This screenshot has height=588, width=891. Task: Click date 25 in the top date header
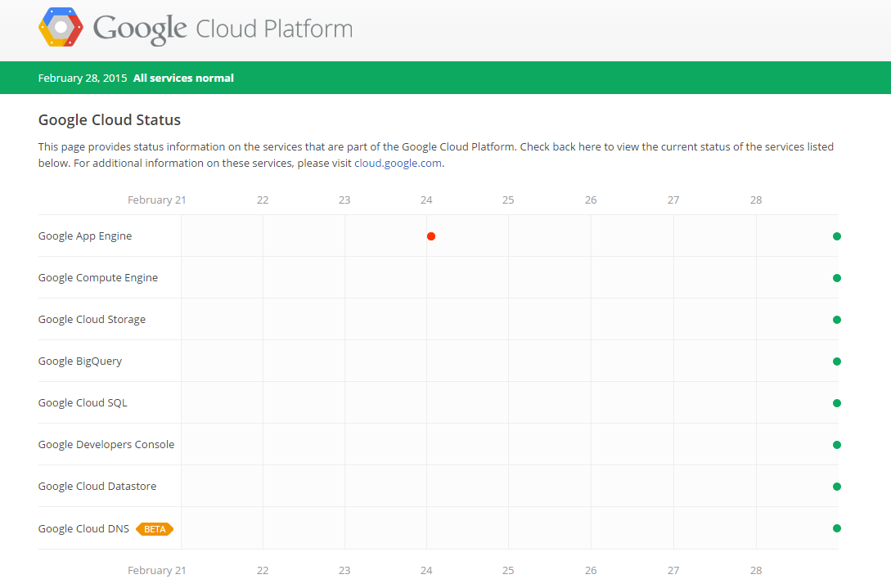tap(508, 200)
